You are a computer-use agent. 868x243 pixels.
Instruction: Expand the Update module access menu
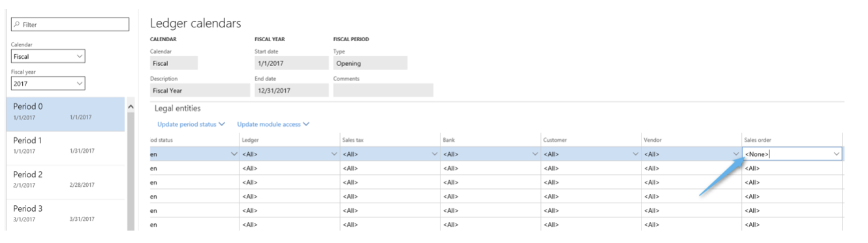[x=273, y=124]
